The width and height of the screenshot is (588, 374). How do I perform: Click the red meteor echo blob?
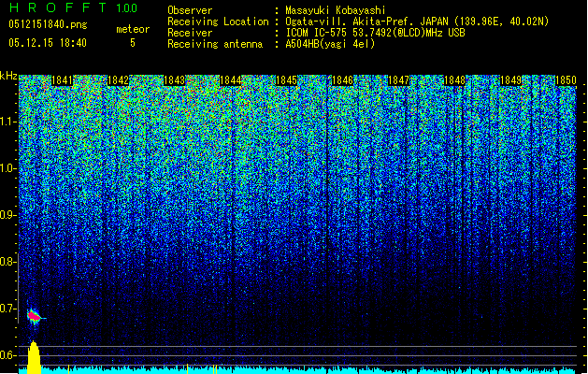(x=35, y=317)
